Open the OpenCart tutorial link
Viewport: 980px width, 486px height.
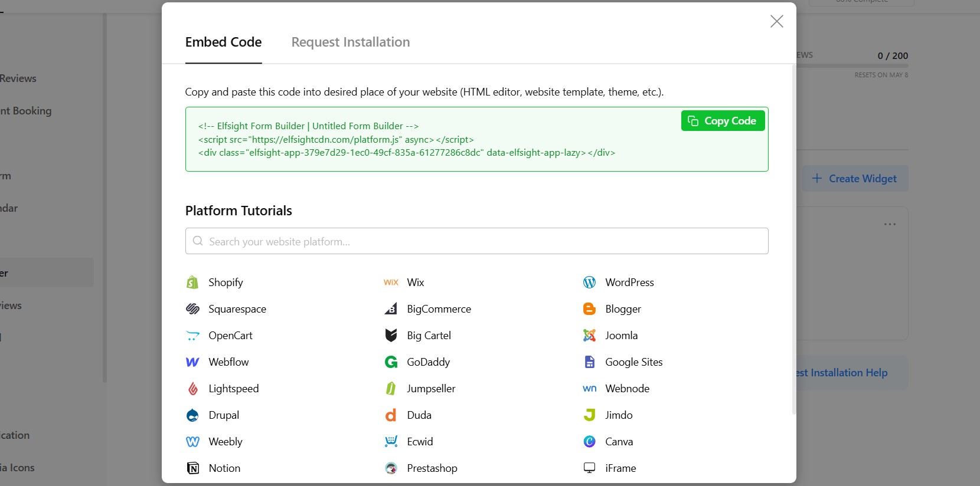pyautogui.click(x=230, y=336)
